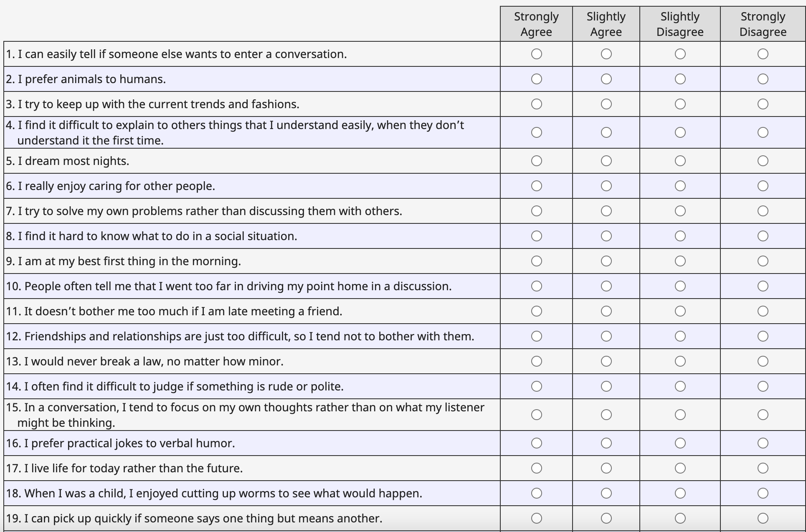Choose Slightly Disagree for cutting up worms question
806x532 pixels.
click(680, 493)
